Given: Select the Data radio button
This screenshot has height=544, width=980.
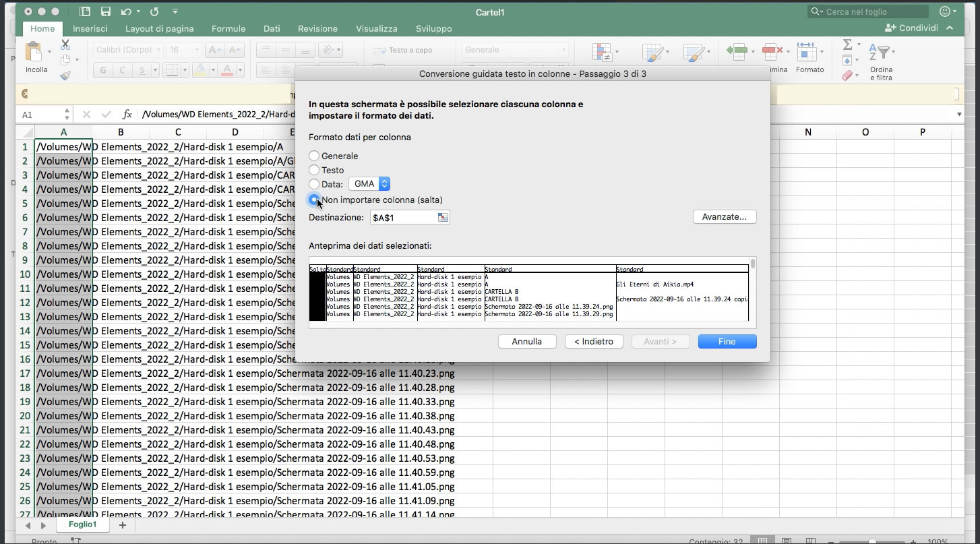Looking at the screenshot, I should tap(314, 184).
